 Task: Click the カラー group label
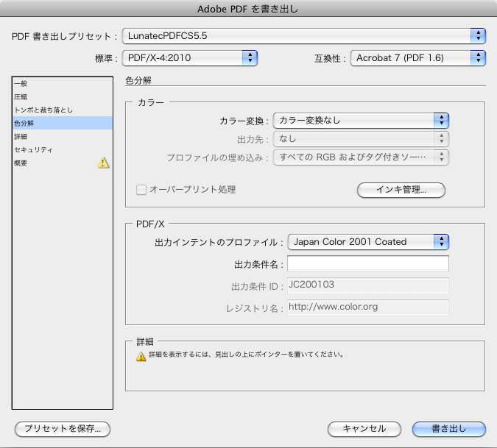[x=150, y=102]
